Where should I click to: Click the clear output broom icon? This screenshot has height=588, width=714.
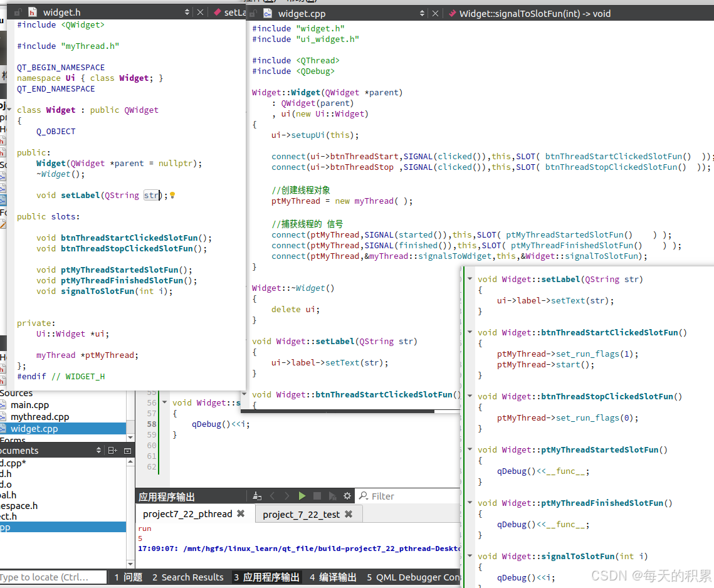(256, 496)
